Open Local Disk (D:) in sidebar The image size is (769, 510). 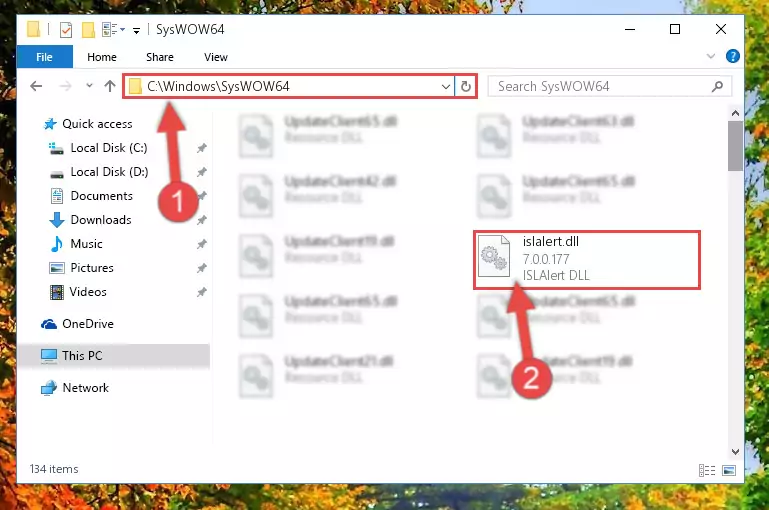pyautogui.click(x=109, y=172)
